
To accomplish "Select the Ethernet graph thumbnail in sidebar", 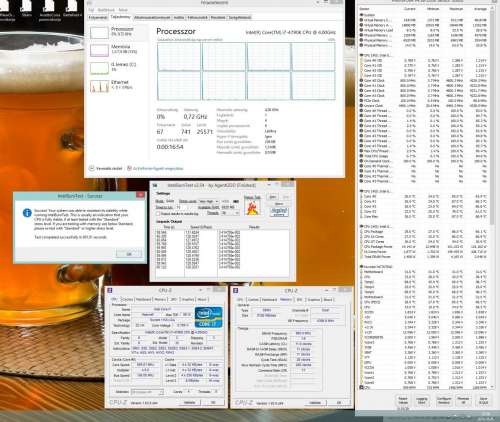I will point(99,86).
